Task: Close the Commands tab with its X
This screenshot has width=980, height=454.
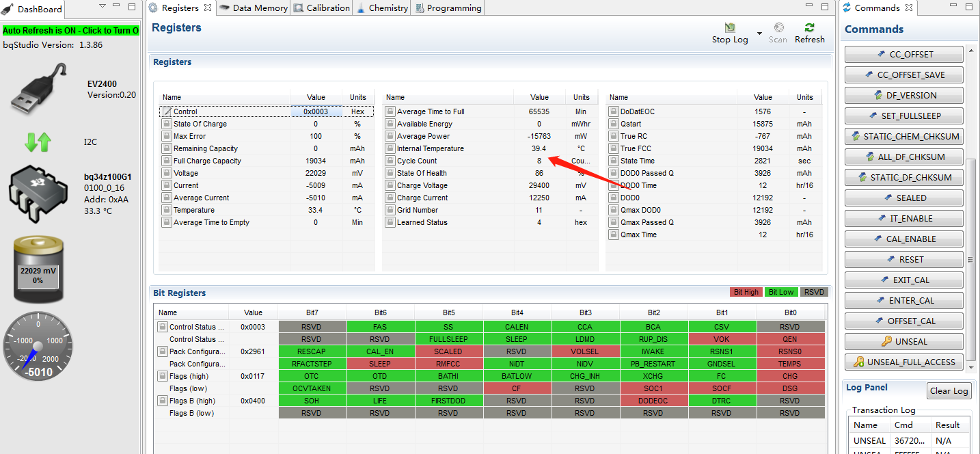Action: [x=908, y=8]
